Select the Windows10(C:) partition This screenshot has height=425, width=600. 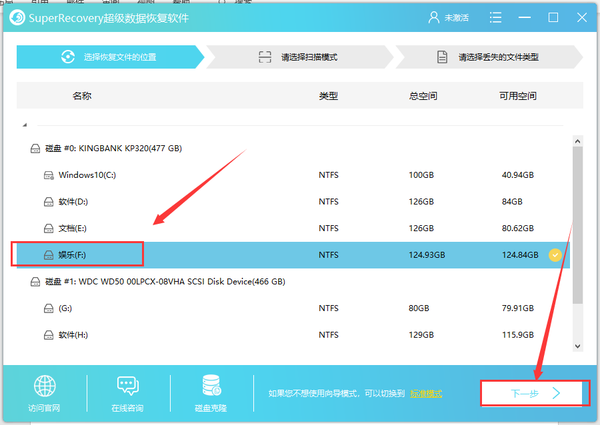click(x=293, y=175)
